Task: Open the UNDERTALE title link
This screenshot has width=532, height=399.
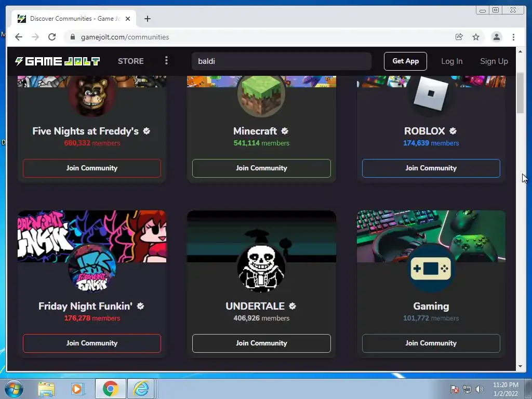Action: pos(255,306)
